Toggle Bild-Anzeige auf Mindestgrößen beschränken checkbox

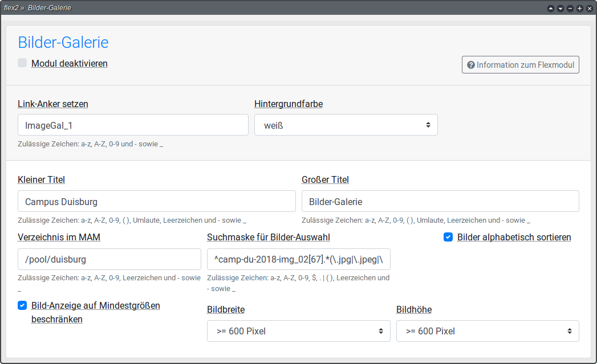pos(22,305)
